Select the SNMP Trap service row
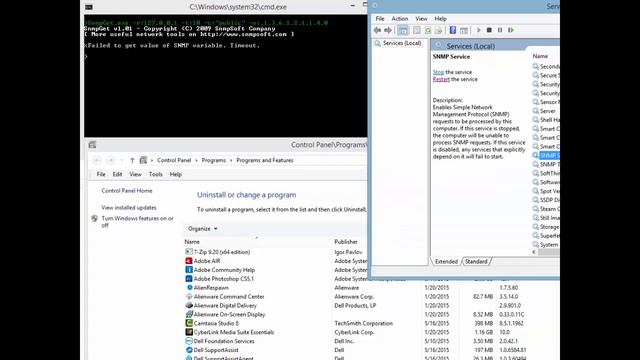Image resolution: width=640 pixels, height=360 pixels. [x=546, y=164]
